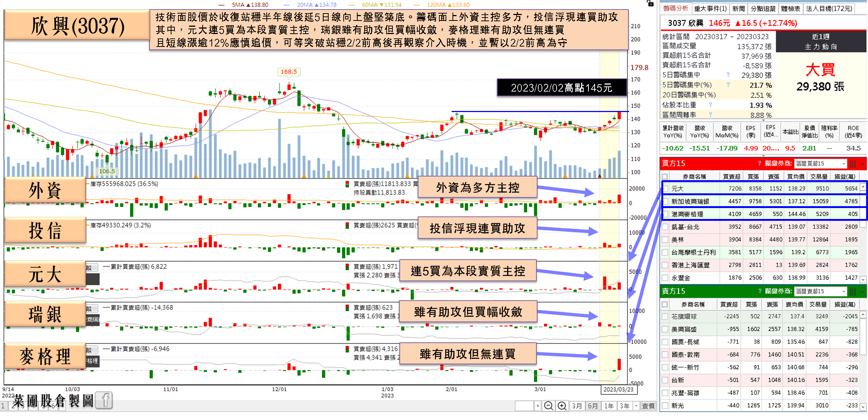
Task: Click the 台新 broker name in sellers list
Action: coord(677,380)
